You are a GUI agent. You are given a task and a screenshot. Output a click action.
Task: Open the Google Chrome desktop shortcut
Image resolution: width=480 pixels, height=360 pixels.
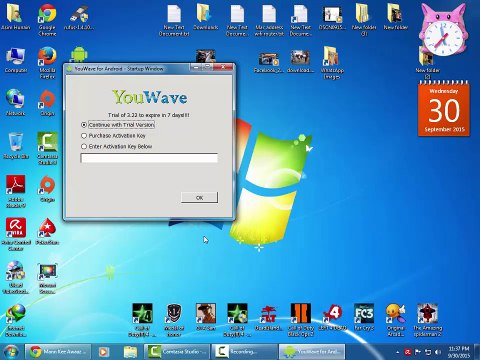(x=47, y=19)
